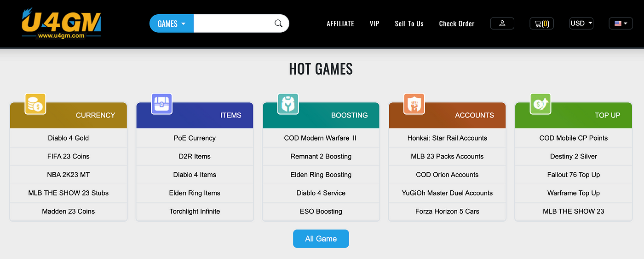This screenshot has width=644, height=259.
Task: Open Forza Horizon 5 Cars
Action: click(447, 212)
